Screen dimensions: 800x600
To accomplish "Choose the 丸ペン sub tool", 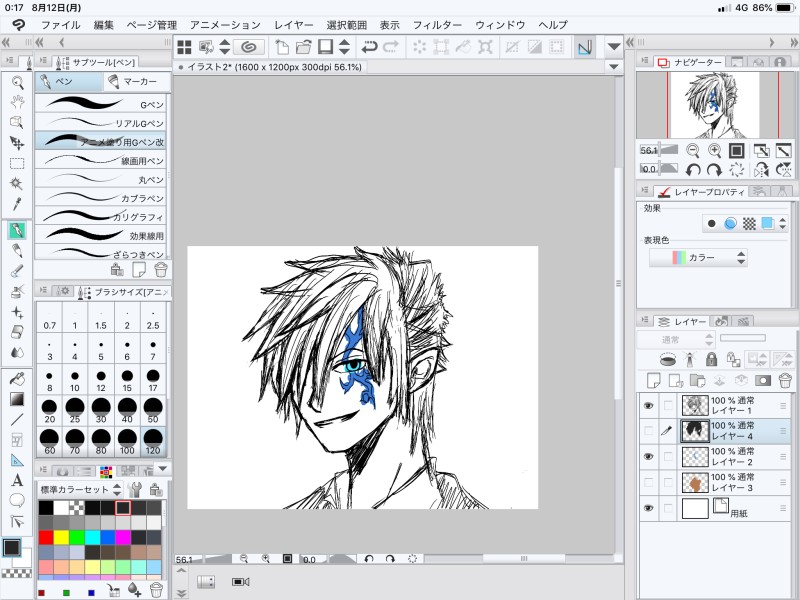I will [101, 179].
